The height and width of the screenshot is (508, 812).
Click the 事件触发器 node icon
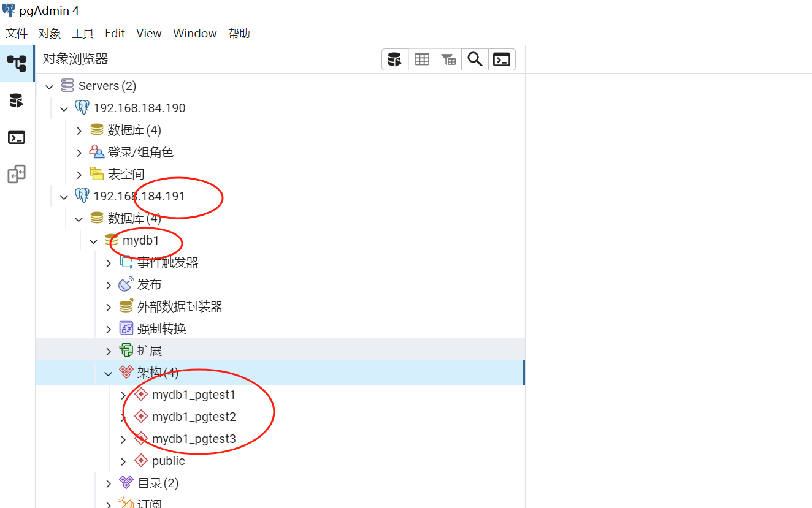(126, 262)
